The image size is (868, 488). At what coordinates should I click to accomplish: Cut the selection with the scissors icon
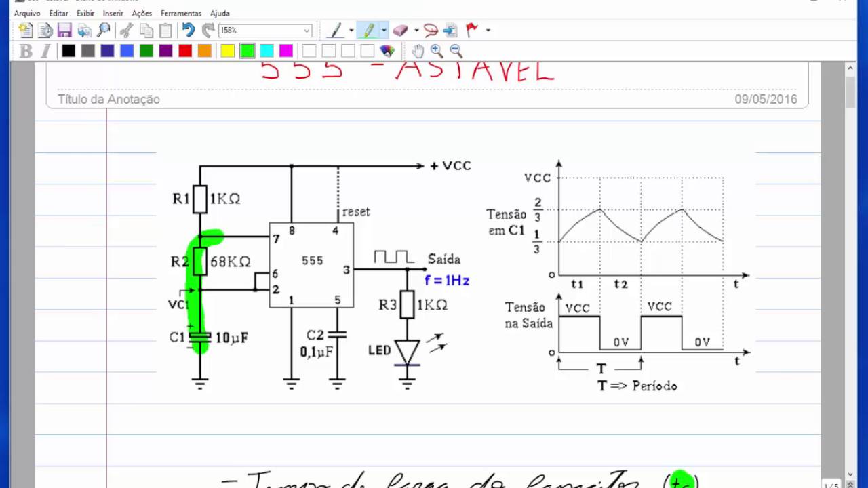(126, 30)
